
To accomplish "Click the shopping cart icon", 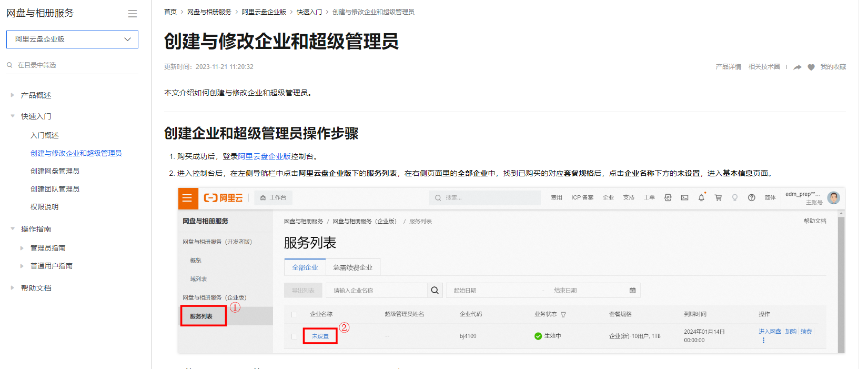I will click(x=718, y=198).
